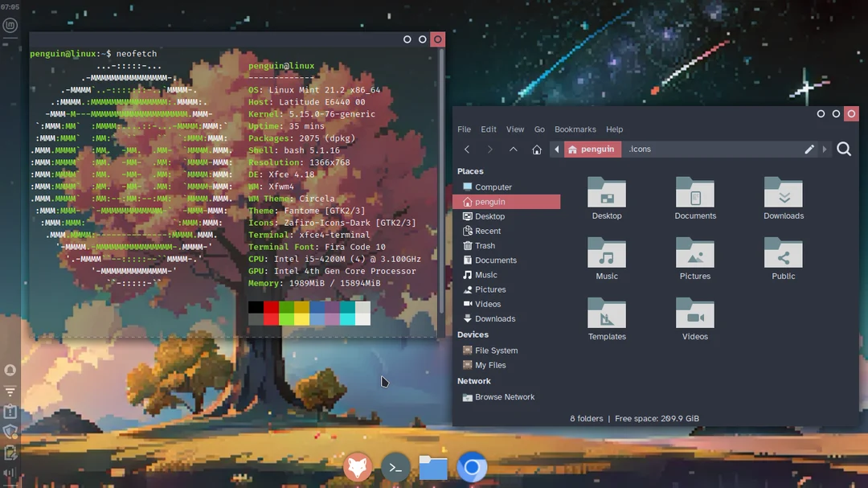
Task: Open the Go menu in Thunar
Action: pyautogui.click(x=539, y=129)
